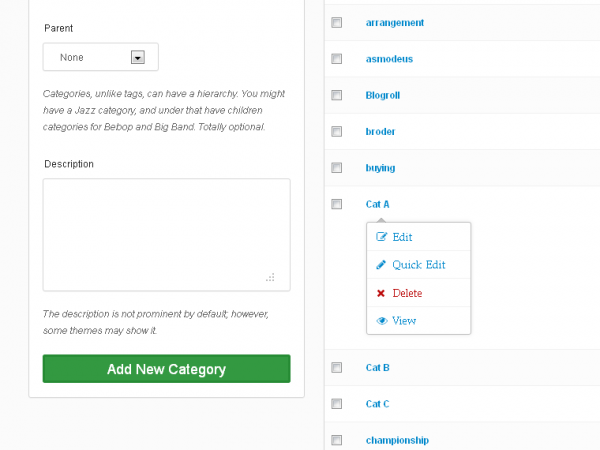Click the textarea resize grip
Viewport: 600px width, 450px height.
270,277
